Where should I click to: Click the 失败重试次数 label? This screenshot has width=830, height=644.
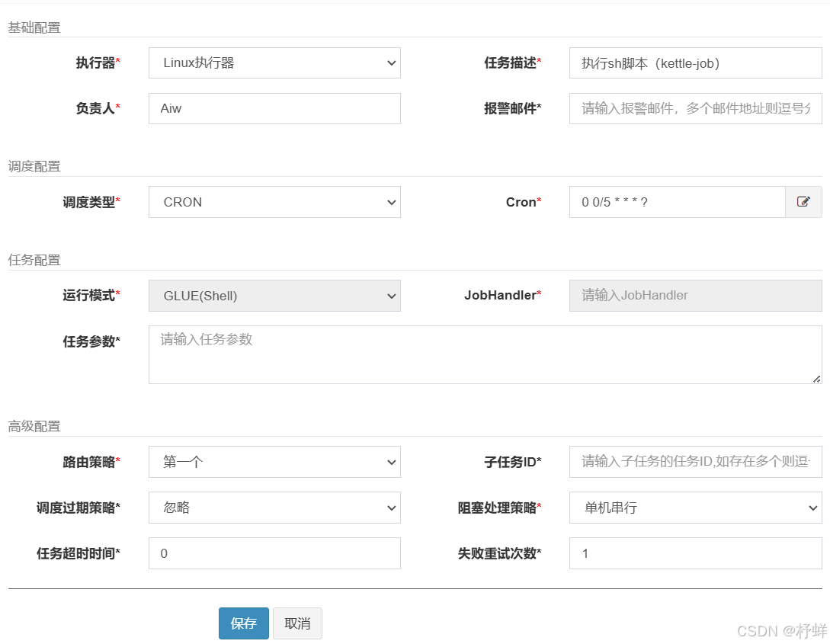click(x=500, y=553)
